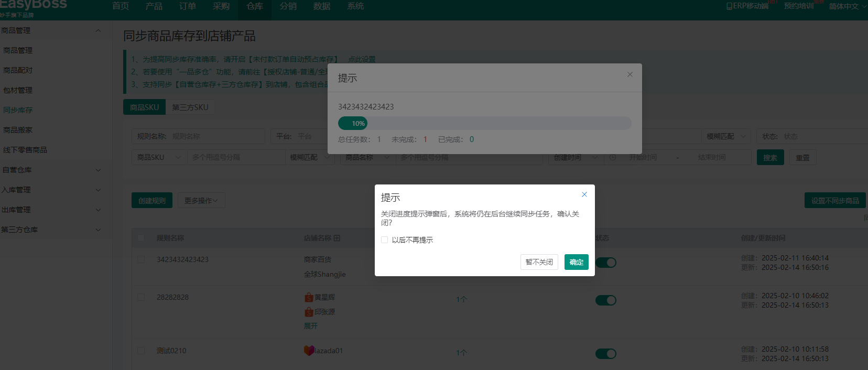
Task: Toggle status switch for rule 28282828
Action: (606, 300)
